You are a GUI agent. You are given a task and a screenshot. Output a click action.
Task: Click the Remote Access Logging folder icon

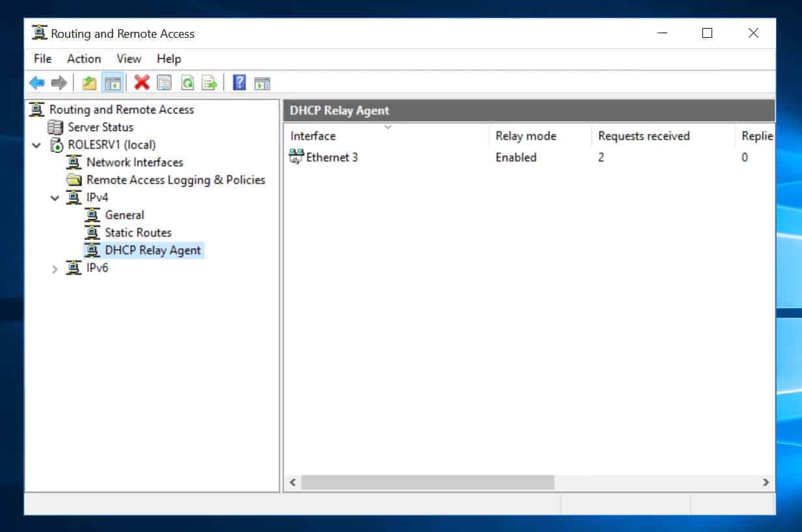(74, 180)
